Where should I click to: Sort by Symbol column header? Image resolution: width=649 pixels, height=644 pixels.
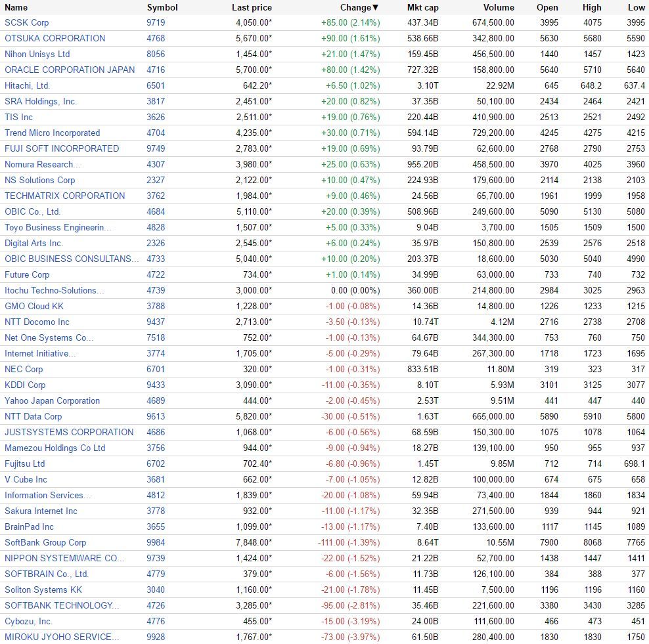tap(162, 7)
